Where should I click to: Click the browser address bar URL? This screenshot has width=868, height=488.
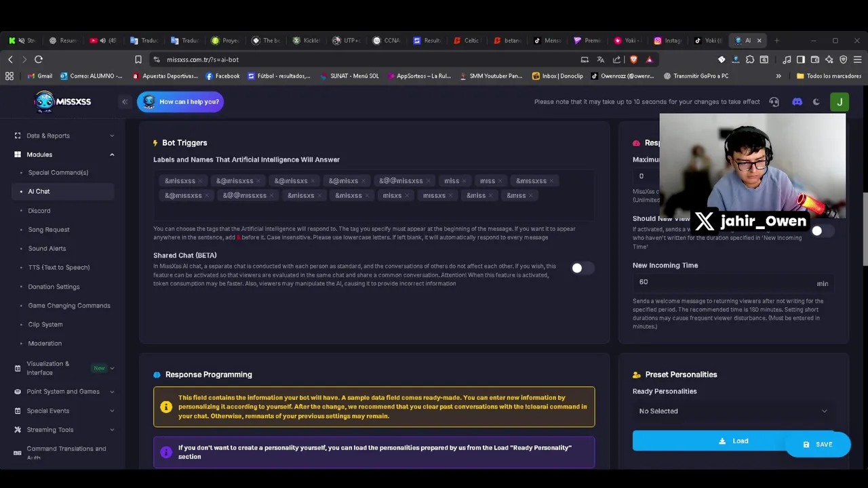click(203, 60)
